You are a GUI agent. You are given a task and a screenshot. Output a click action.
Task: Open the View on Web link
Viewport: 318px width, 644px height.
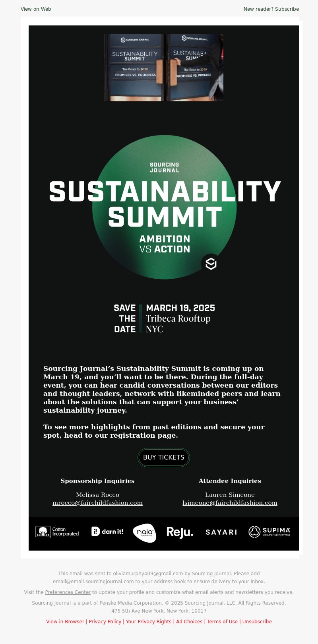[x=36, y=9]
